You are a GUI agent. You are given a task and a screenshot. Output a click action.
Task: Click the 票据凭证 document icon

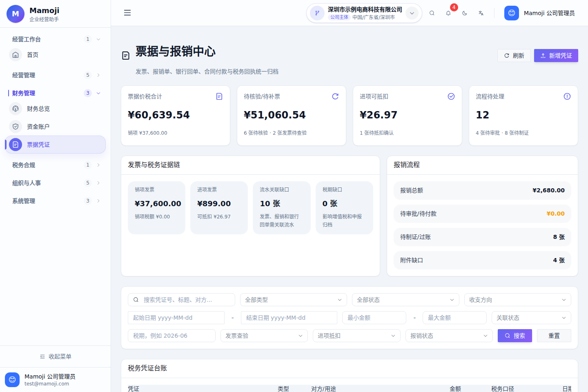pyautogui.click(x=16, y=145)
